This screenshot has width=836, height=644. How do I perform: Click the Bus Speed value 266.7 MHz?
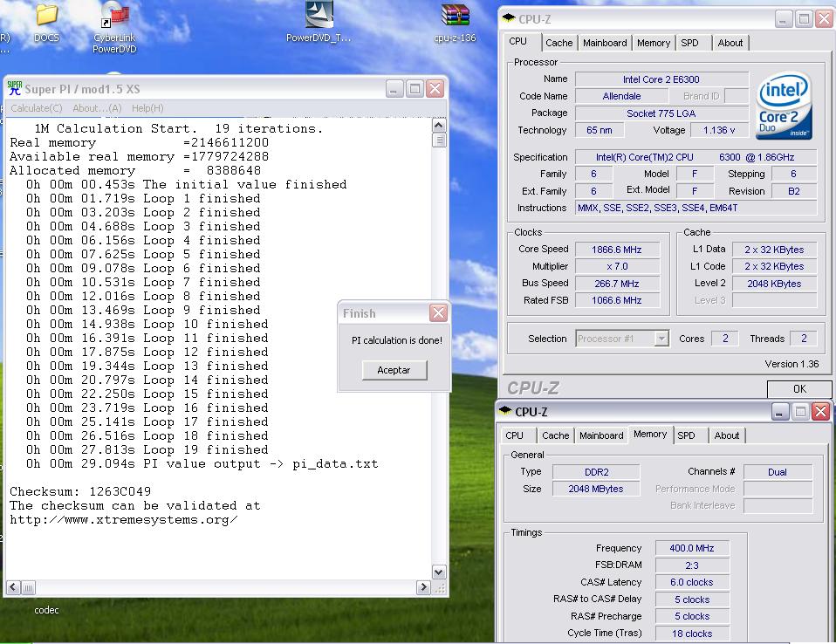617,284
